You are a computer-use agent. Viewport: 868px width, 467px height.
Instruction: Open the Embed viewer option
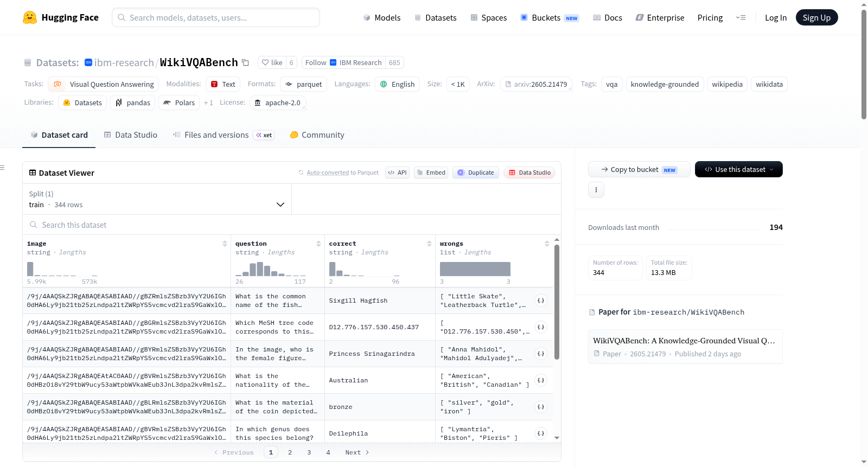coord(431,172)
